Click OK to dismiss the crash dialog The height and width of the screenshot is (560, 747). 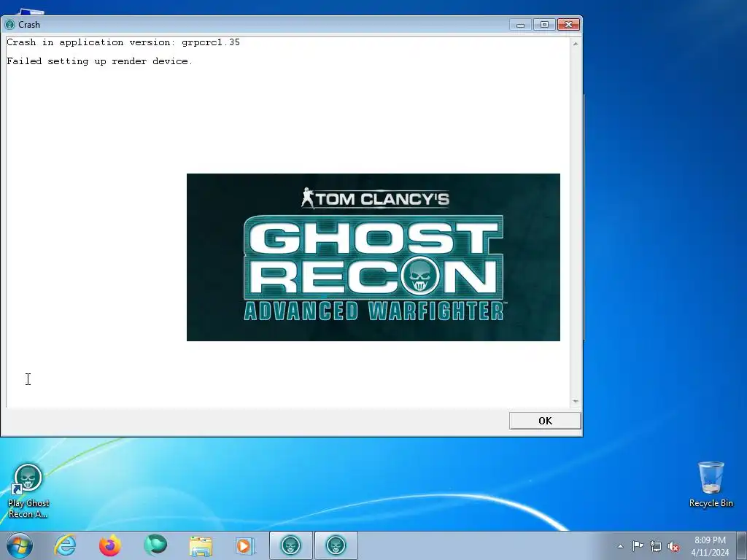[545, 421]
